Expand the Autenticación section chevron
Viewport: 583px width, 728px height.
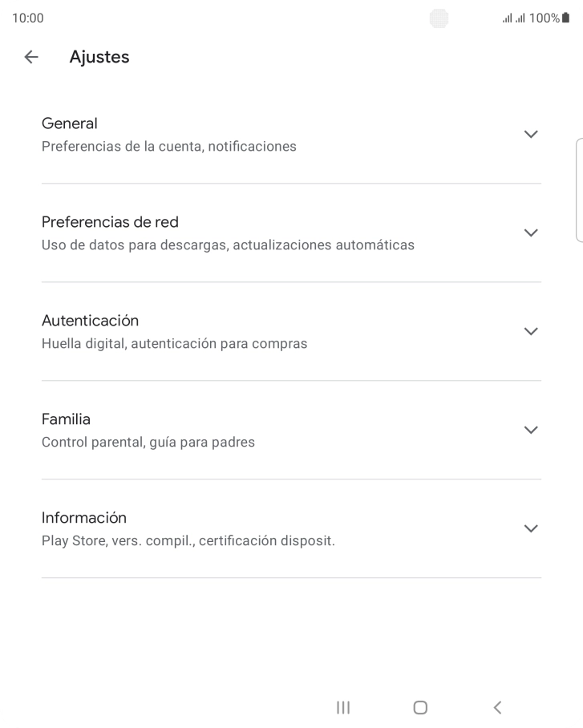click(530, 331)
